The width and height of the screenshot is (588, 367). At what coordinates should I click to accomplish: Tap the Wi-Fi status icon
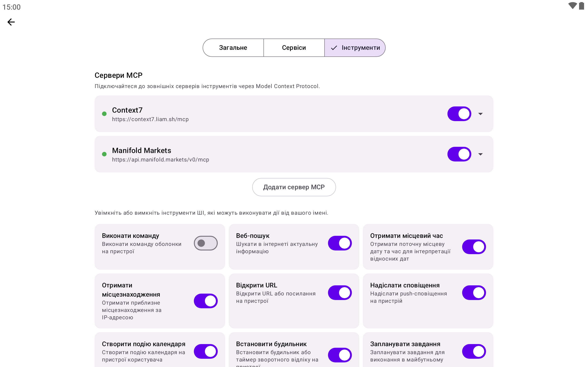tap(572, 6)
